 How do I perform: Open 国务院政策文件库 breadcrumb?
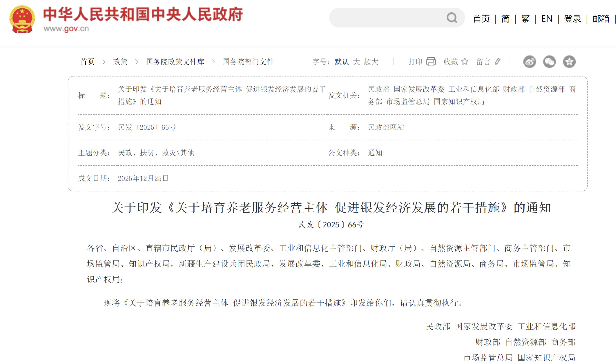(175, 62)
